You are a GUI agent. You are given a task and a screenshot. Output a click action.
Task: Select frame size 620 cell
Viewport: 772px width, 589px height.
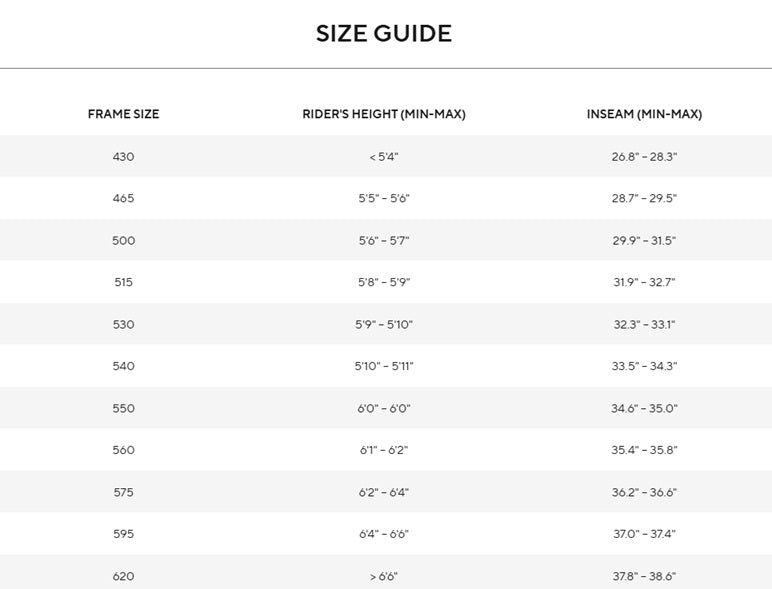click(x=123, y=576)
